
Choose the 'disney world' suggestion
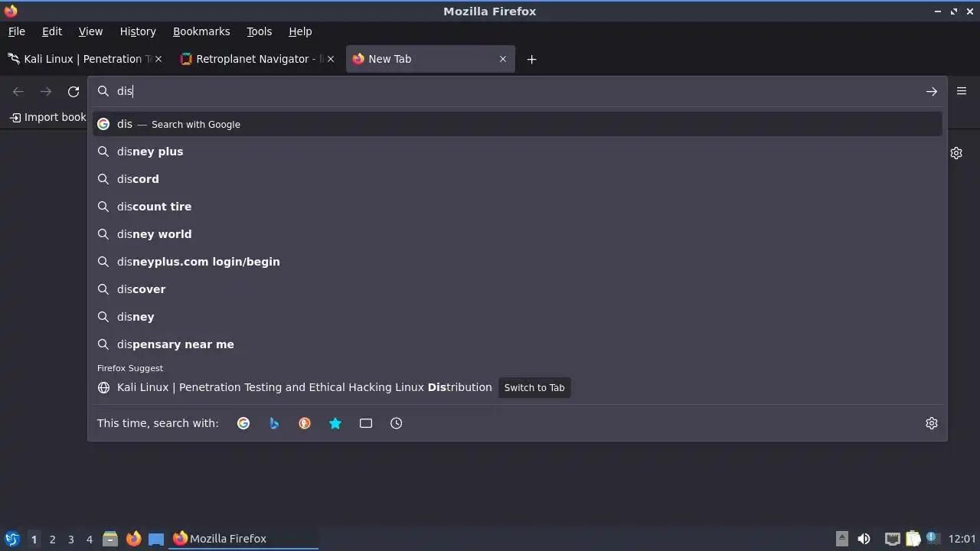[518, 234]
